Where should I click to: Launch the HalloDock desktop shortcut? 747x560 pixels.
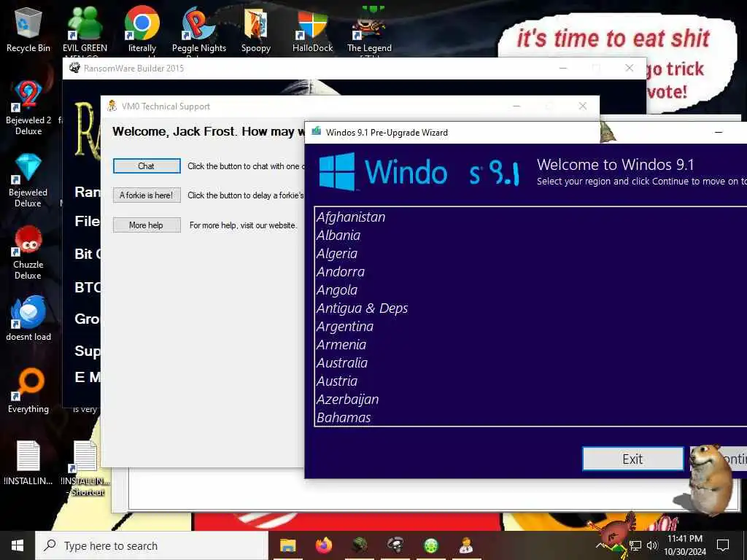pyautogui.click(x=312, y=29)
